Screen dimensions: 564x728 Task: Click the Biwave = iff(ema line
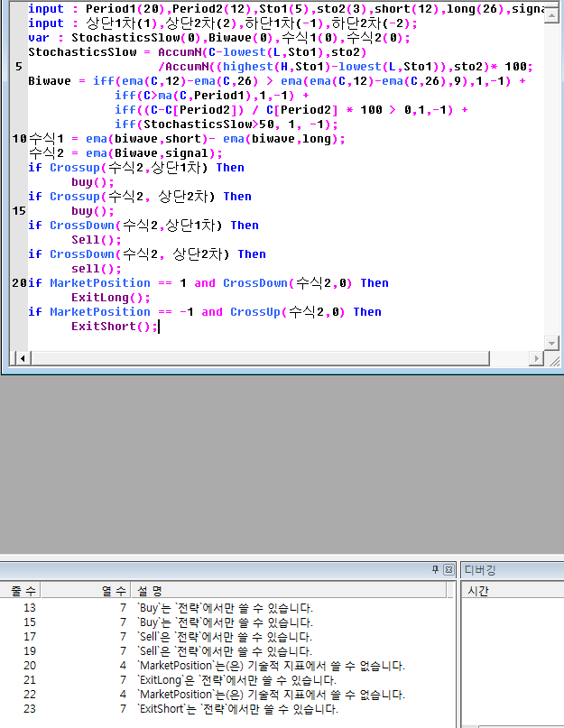[277, 81]
